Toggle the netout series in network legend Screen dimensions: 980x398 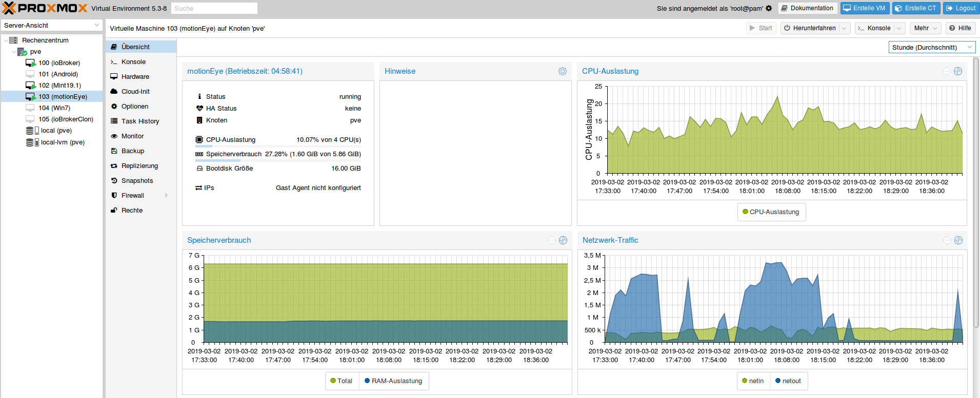pos(788,381)
